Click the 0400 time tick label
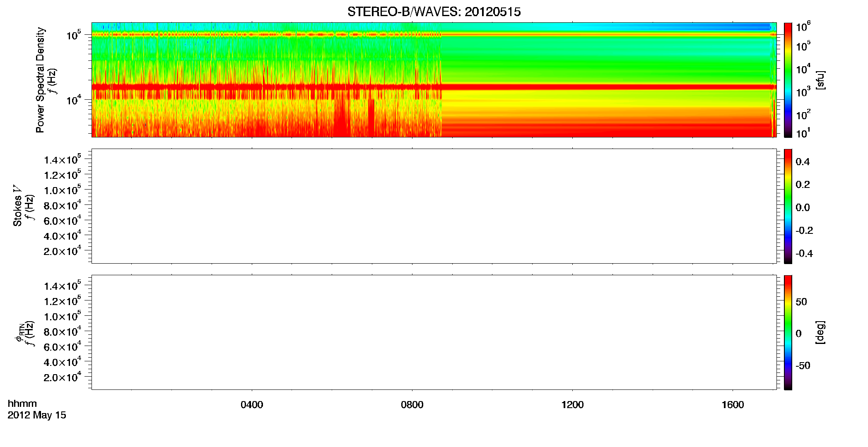 click(x=252, y=405)
